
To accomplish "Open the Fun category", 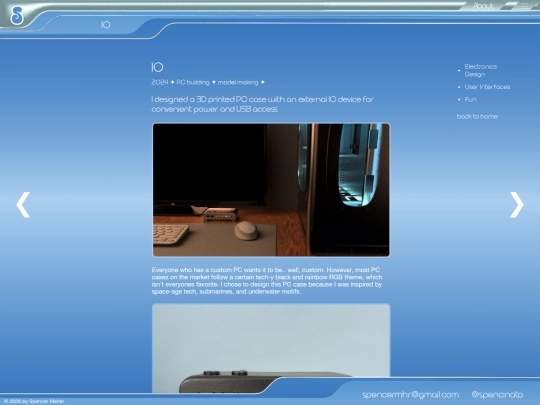I will click(470, 100).
